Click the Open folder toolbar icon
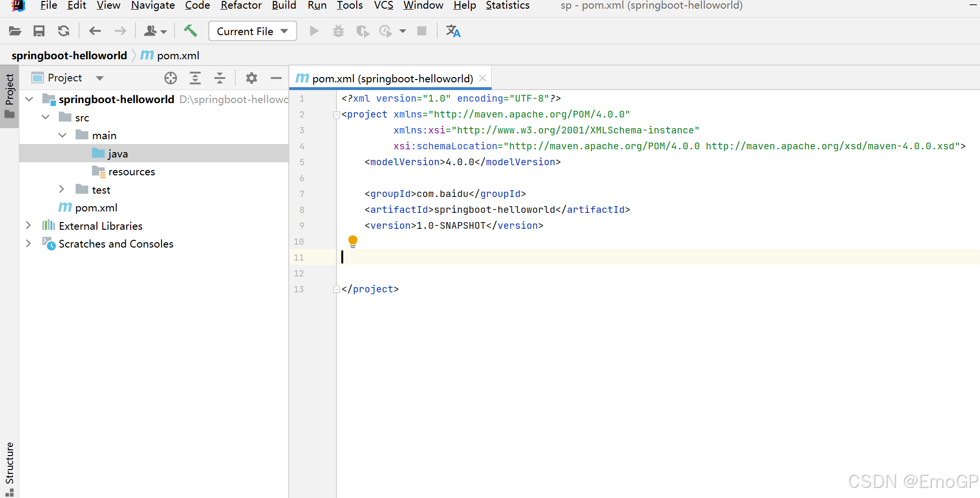This screenshot has height=498, width=980. click(x=15, y=31)
